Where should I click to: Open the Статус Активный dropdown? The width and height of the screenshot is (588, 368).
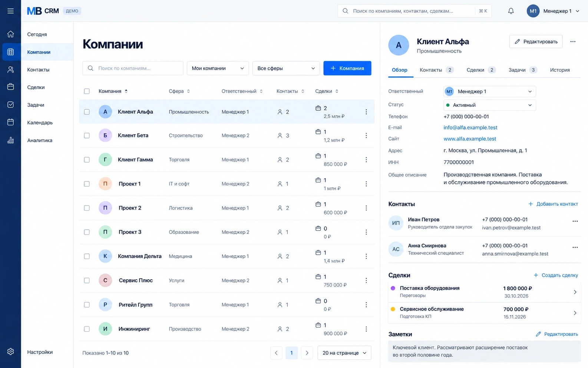click(x=489, y=105)
